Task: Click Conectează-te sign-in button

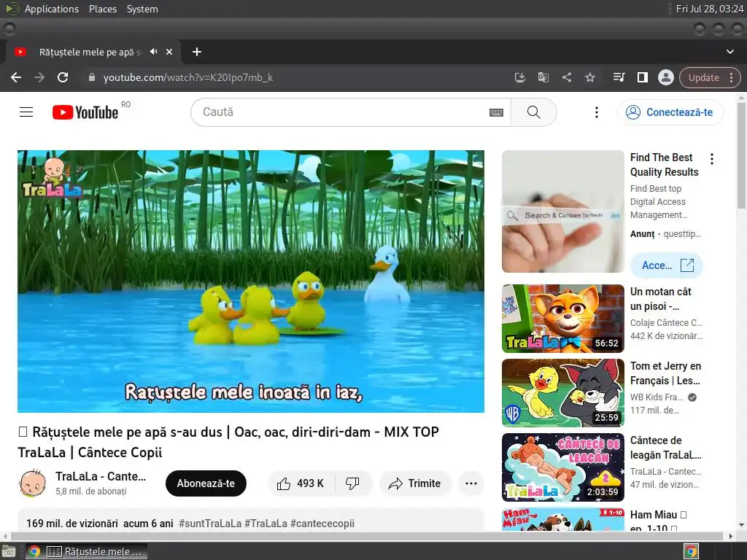Action: pos(670,112)
